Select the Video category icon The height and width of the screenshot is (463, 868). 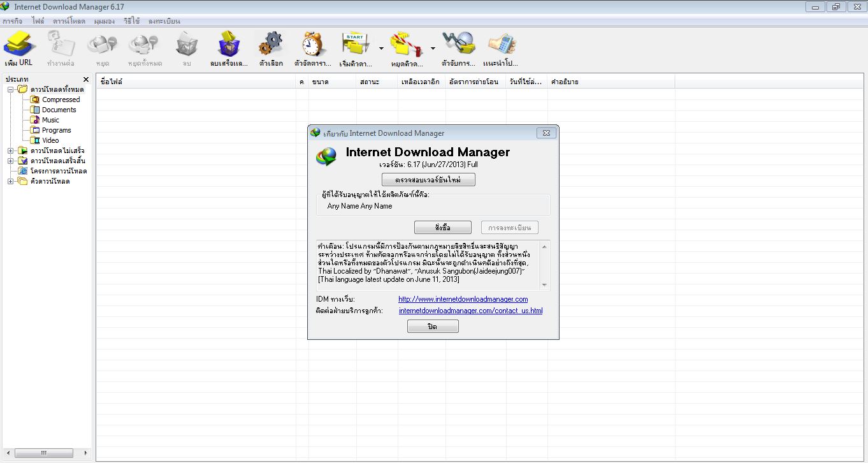pos(36,140)
